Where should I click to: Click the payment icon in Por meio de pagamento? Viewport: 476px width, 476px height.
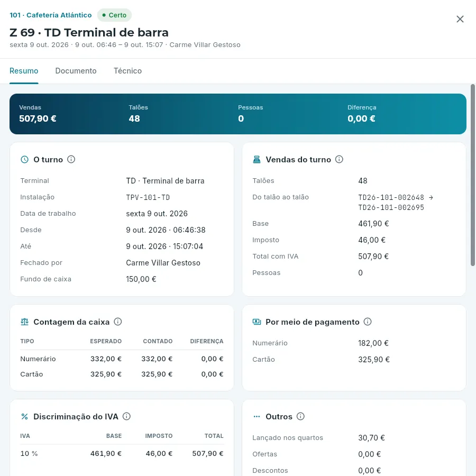tap(257, 322)
